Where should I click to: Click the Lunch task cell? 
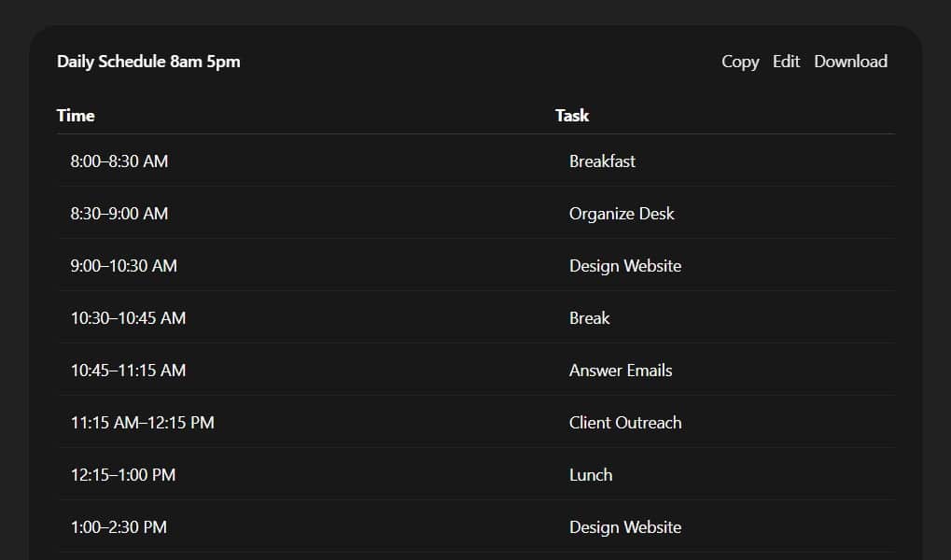point(591,475)
